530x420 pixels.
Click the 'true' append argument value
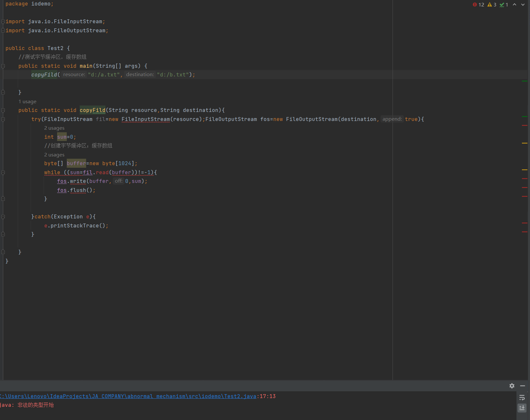coord(411,119)
